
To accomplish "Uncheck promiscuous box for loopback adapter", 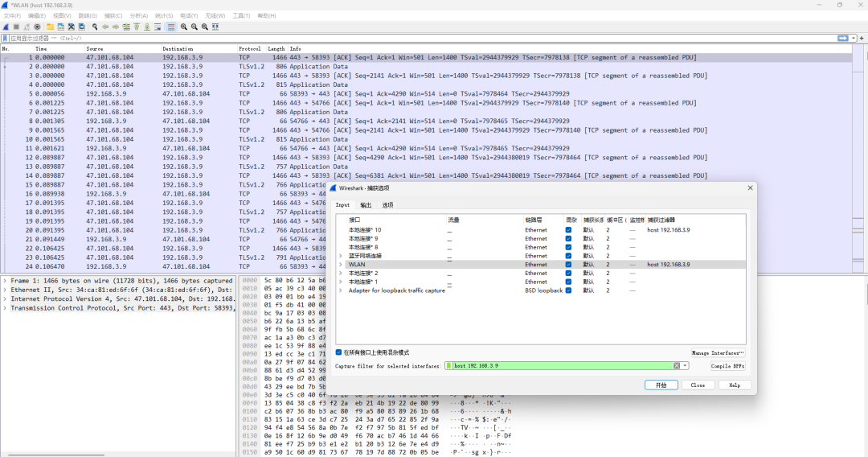I will 568,290.
